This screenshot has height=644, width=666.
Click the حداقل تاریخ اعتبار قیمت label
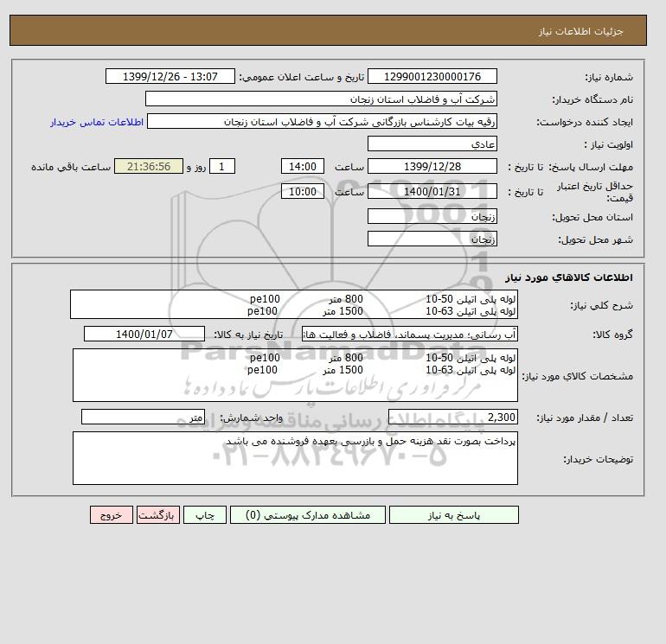(x=595, y=192)
